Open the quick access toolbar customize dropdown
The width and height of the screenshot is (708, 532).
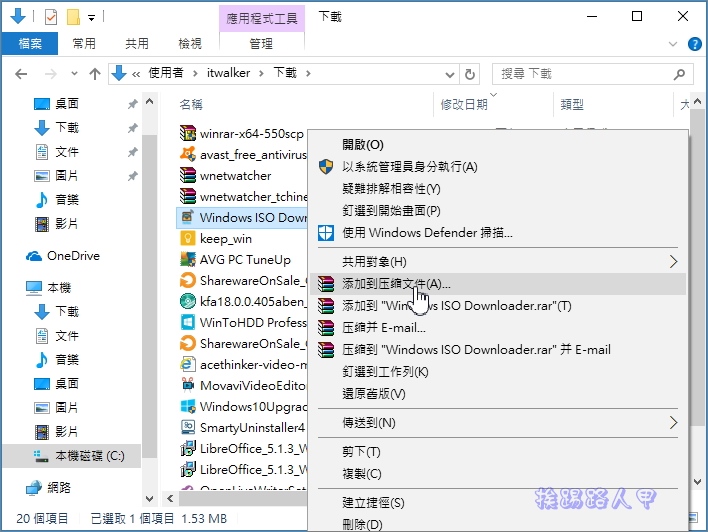(x=91, y=18)
